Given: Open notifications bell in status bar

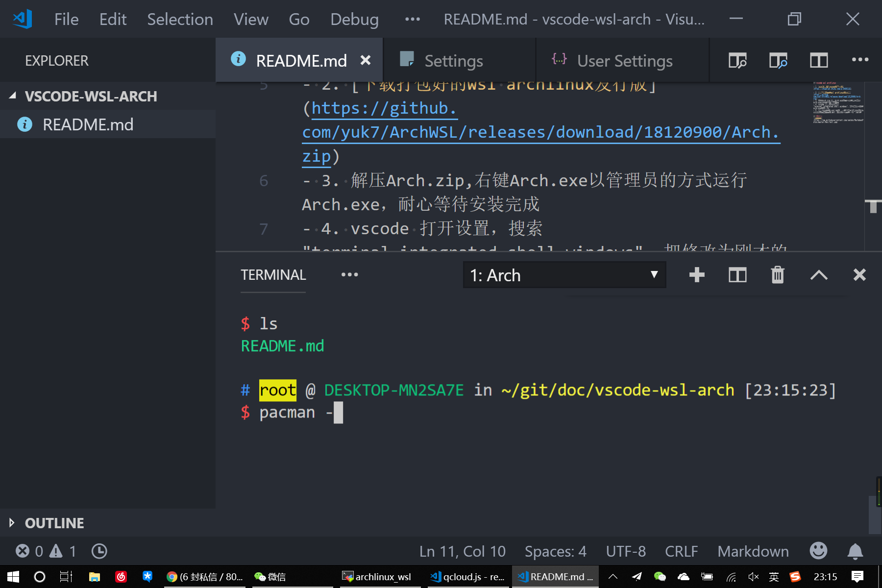Looking at the screenshot, I should coord(855,551).
